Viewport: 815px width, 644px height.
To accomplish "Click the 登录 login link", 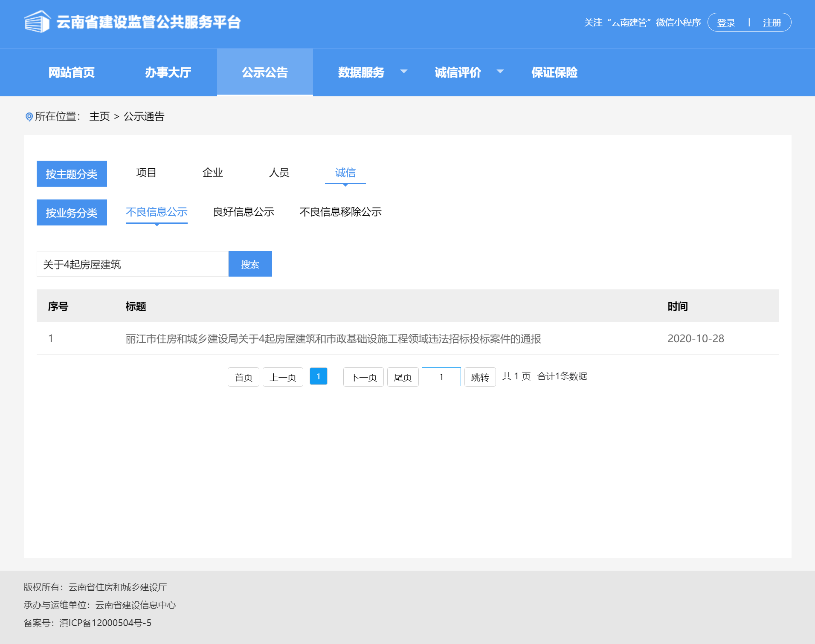I will pos(726,23).
